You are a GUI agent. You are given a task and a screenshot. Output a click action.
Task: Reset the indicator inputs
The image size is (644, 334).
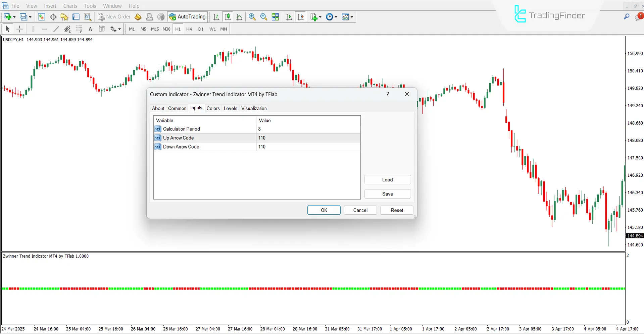point(396,210)
